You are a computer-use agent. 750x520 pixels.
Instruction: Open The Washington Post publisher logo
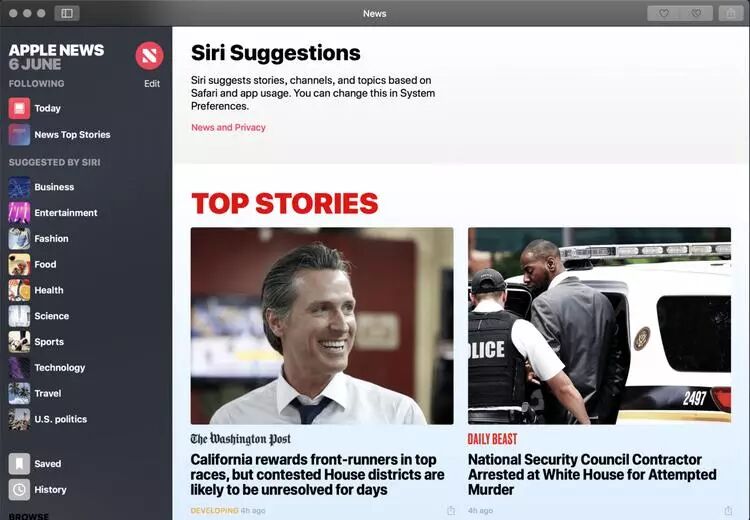[x=241, y=439]
